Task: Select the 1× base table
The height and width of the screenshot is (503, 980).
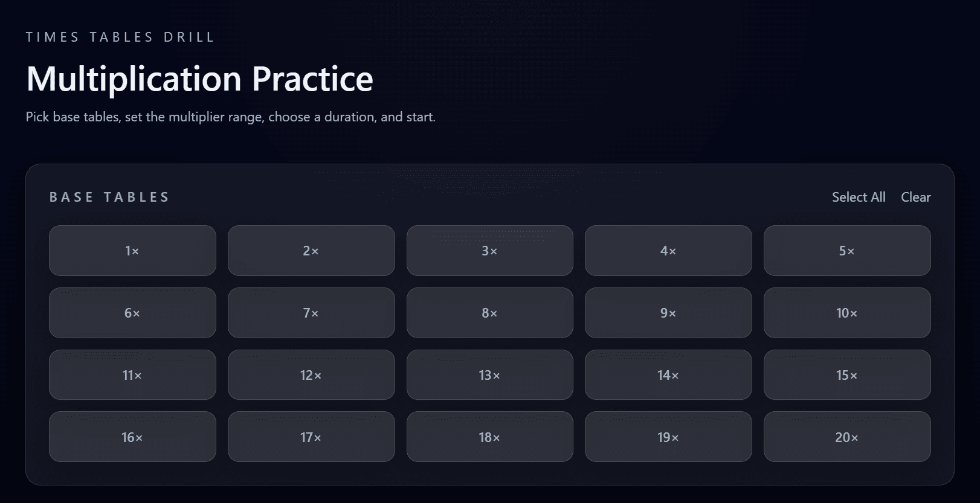Action: [132, 251]
